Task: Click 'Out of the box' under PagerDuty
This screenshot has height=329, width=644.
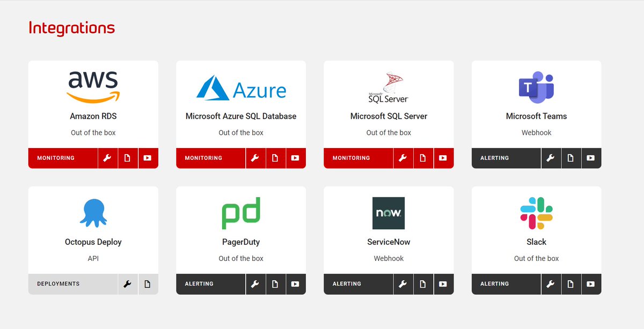Action: tap(241, 258)
